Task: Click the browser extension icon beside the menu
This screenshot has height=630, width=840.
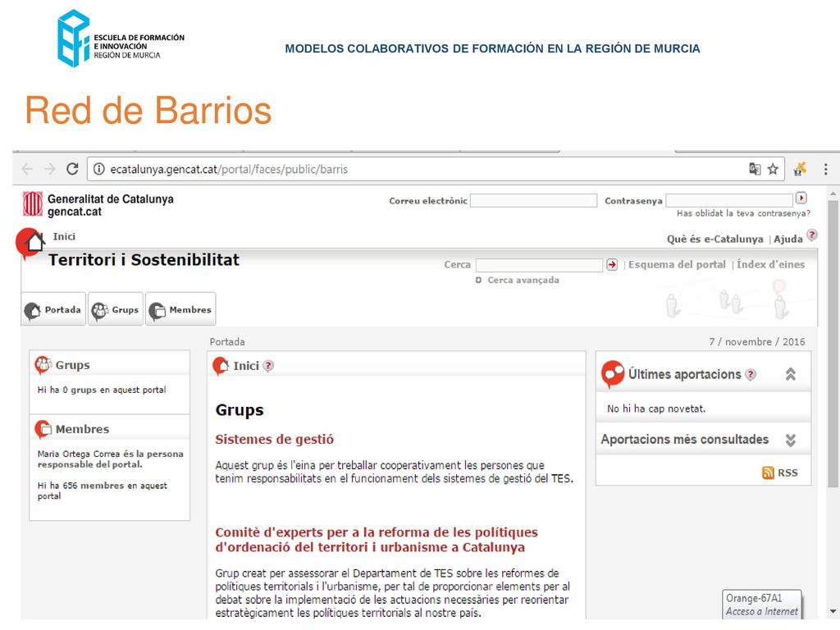Action: pyautogui.click(x=800, y=169)
